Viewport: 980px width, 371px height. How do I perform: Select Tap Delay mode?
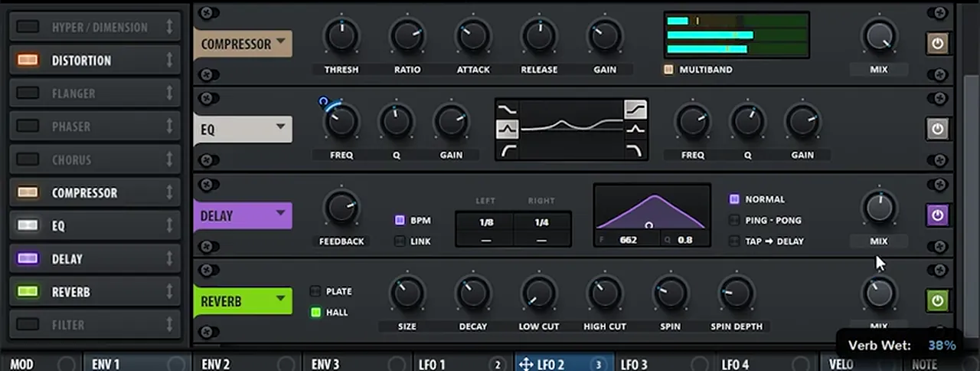734,241
